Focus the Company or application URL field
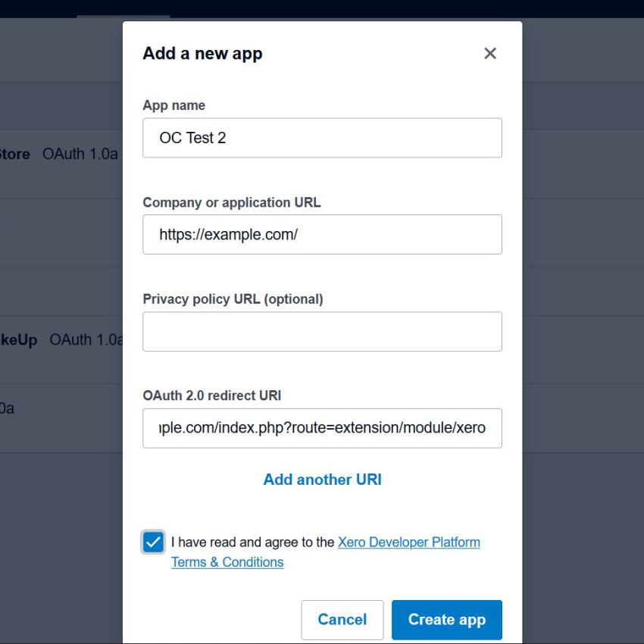The image size is (644, 644). tap(322, 234)
